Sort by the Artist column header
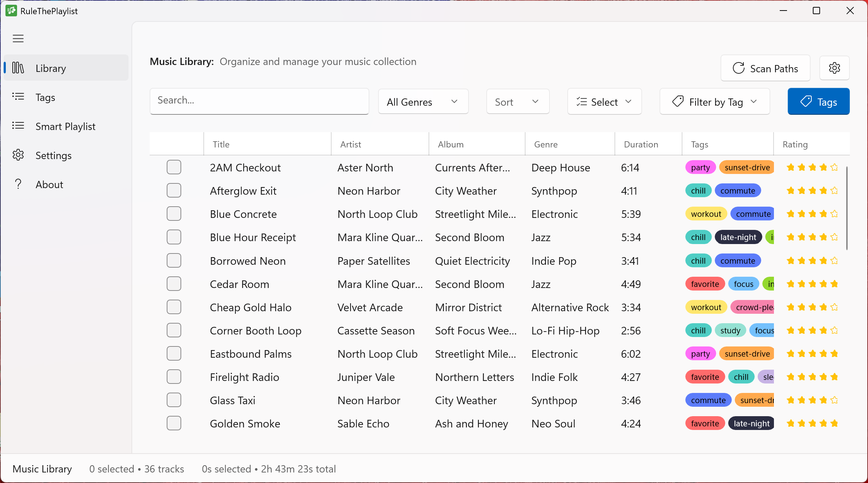 click(x=350, y=144)
